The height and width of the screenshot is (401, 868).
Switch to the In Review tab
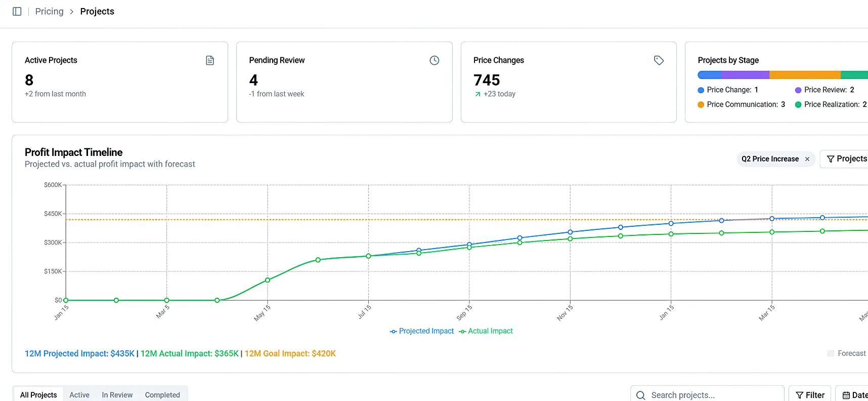click(117, 395)
